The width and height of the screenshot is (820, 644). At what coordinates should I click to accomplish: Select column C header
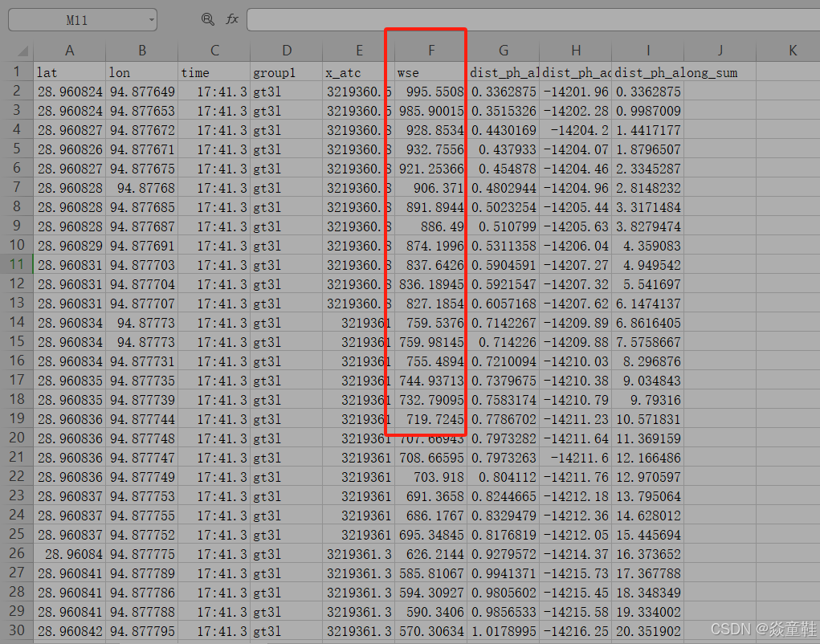point(214,51)
